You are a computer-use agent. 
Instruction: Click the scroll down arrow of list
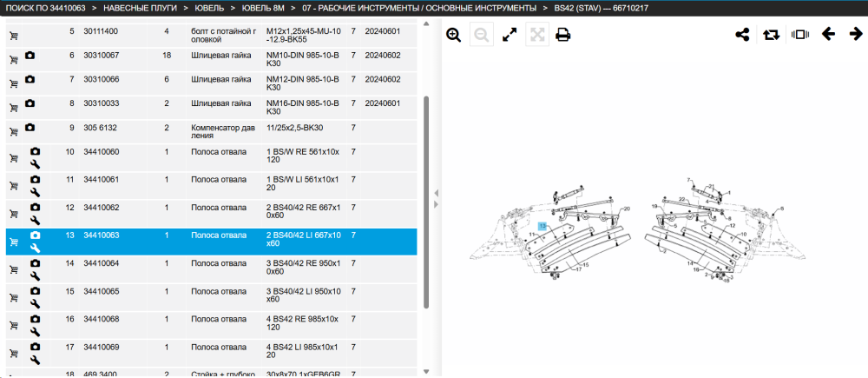pos(425,371)
